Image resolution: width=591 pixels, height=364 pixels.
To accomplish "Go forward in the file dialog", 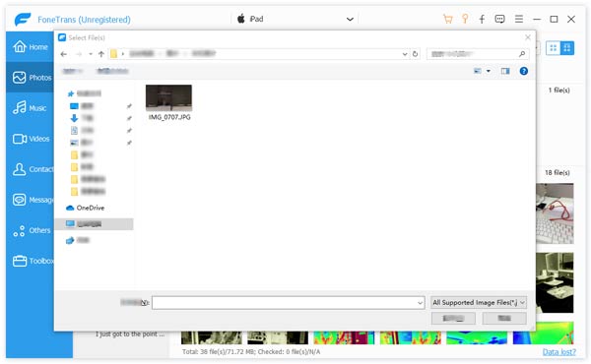I will [x=79, y=54].
